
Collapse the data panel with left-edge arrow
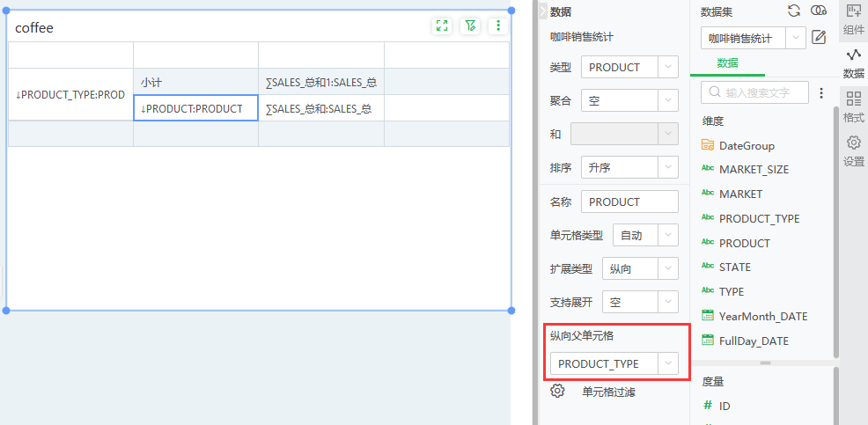click(542, 11)
